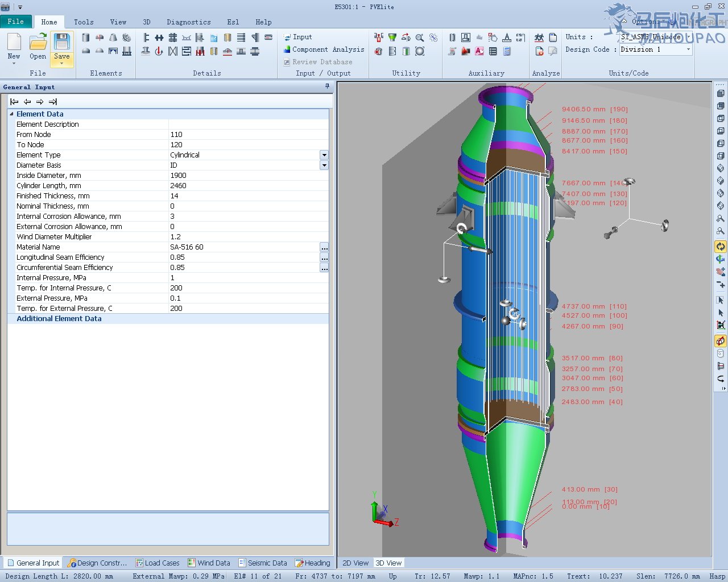Click the Save floppy disk icon
This screenshot has width=728, height=582.
(62, 41)
